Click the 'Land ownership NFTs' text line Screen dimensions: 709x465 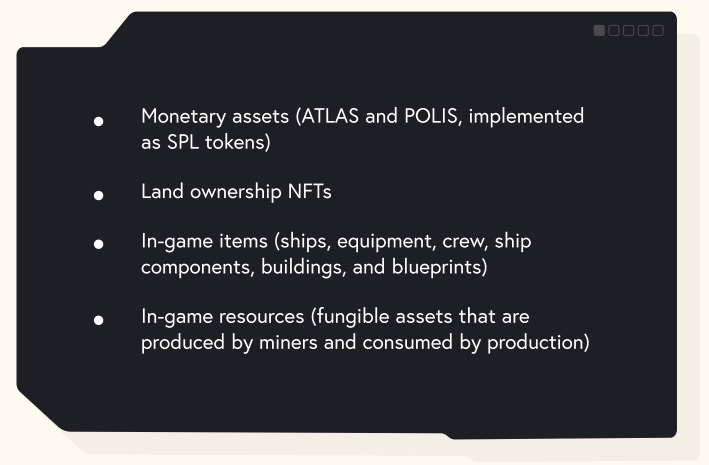pyautogui.click(x=236, y=192)
